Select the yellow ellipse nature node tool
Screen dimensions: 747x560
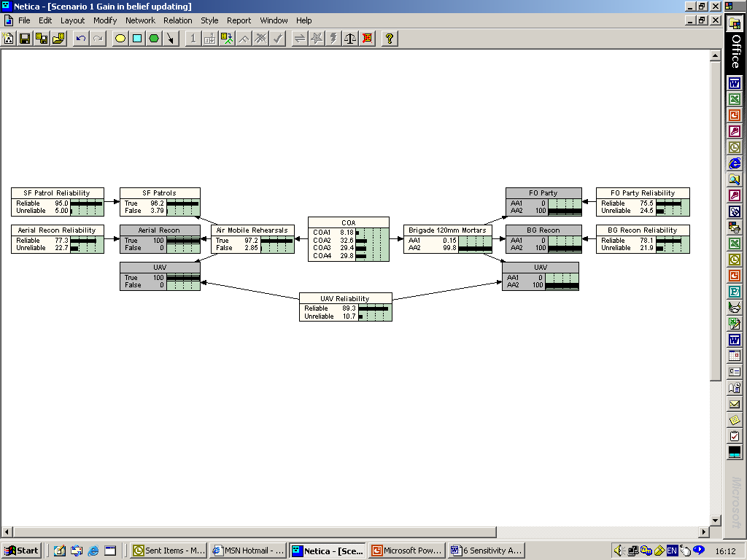coord(120,39)
